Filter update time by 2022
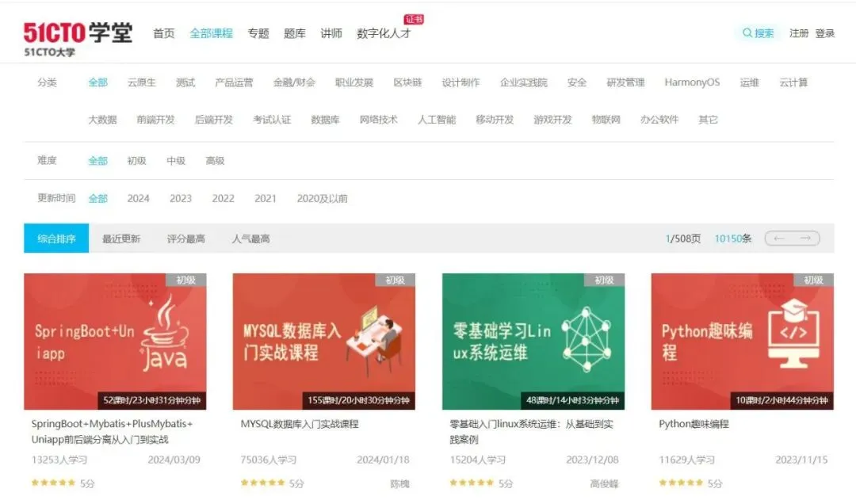 224,198
